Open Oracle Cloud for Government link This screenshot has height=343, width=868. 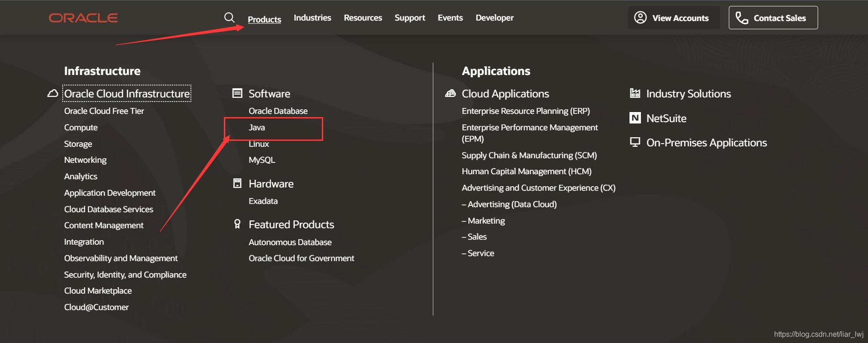pos(301,258)
